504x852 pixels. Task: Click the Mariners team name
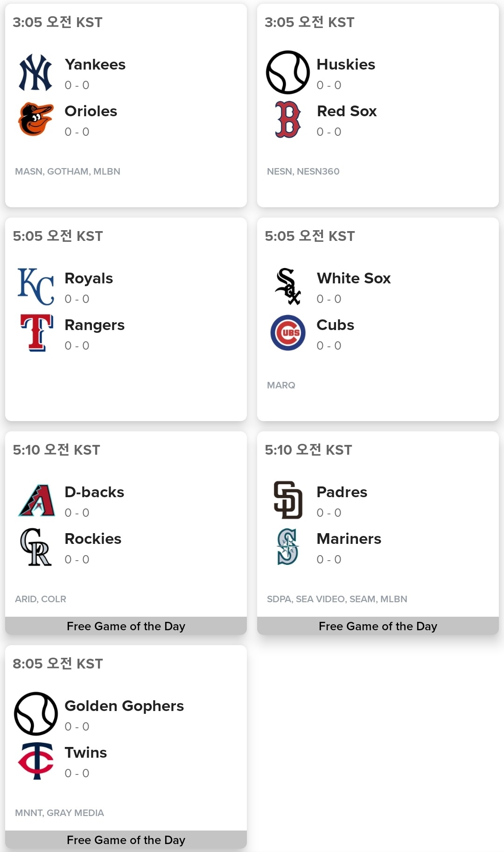coord(349,539)
